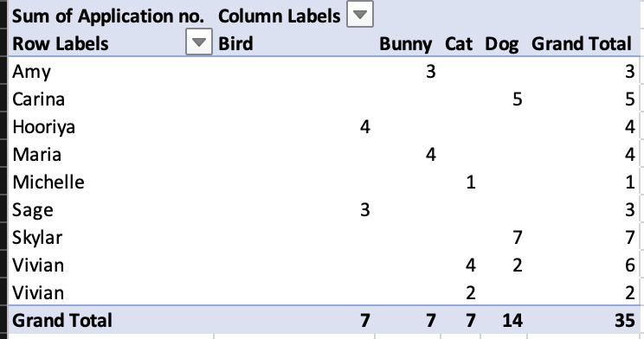Select the Cat column header
This screenshot has height=339, width=644.
pos(459,43)
